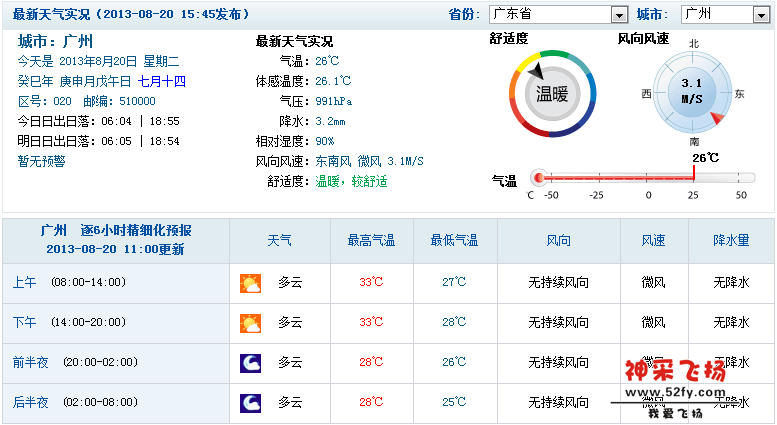Screen dimensions: 777x425
Task: Click the update time 2013-08-20 11:00更新
Action: click(x=115, y=249)
